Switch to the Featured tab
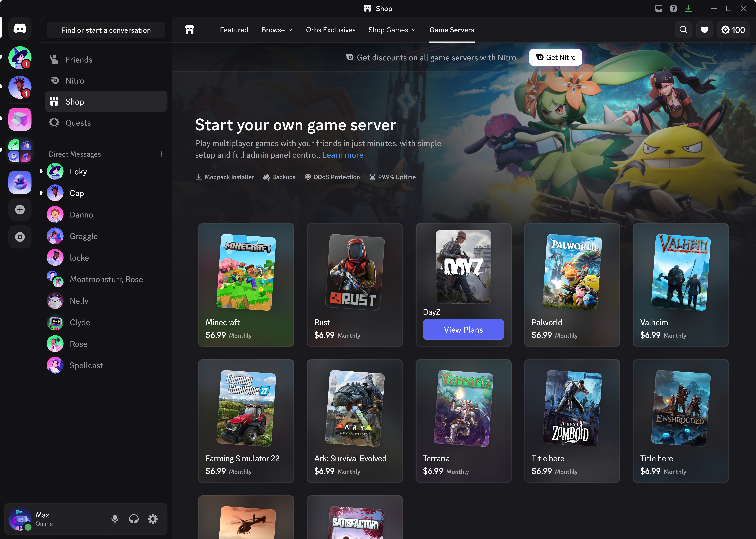 point(234,30)
